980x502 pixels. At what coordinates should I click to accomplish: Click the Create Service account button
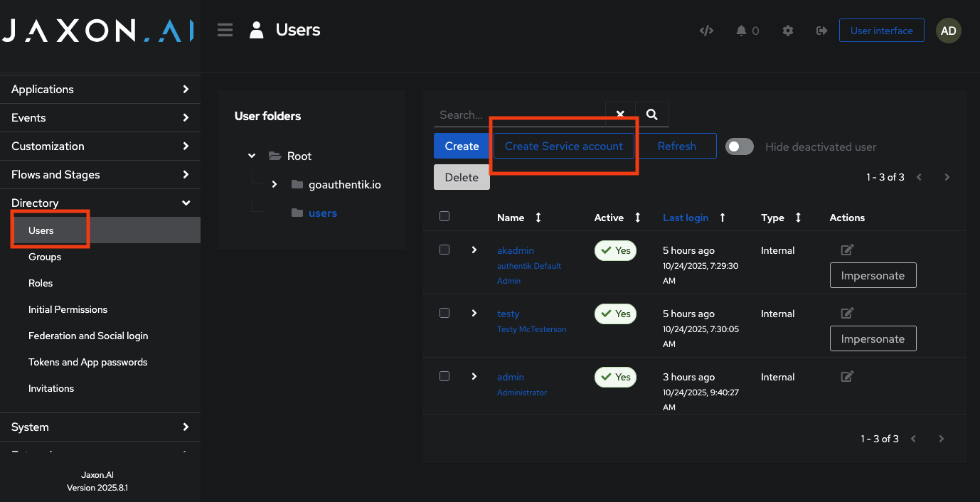tap(564, 146)
